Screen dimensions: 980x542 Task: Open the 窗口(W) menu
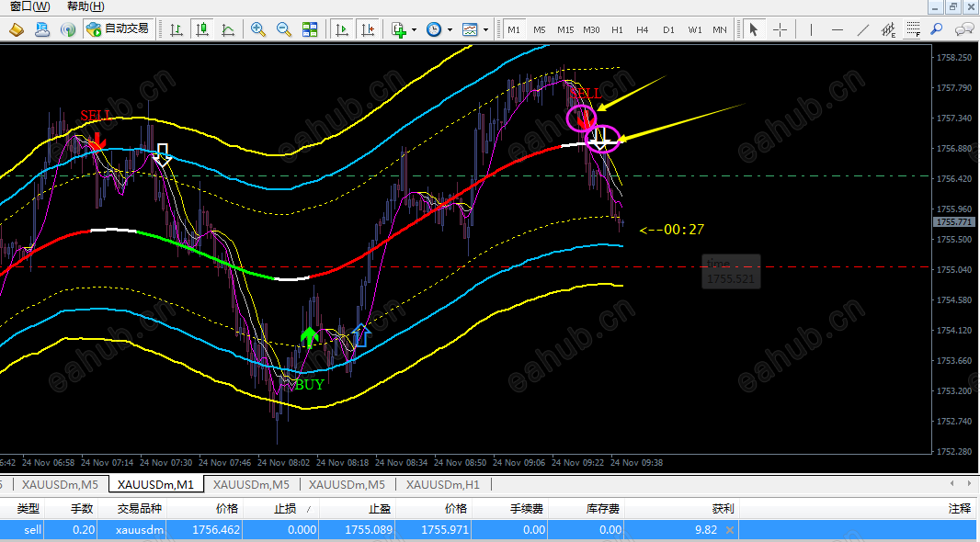[x=30, y=6]
